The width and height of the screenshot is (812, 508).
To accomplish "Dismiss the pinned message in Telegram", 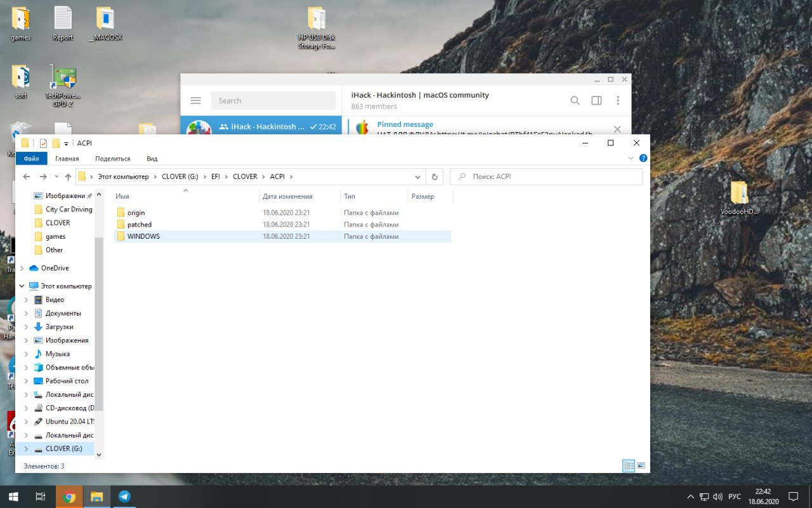I will click(x=617, y=129).
